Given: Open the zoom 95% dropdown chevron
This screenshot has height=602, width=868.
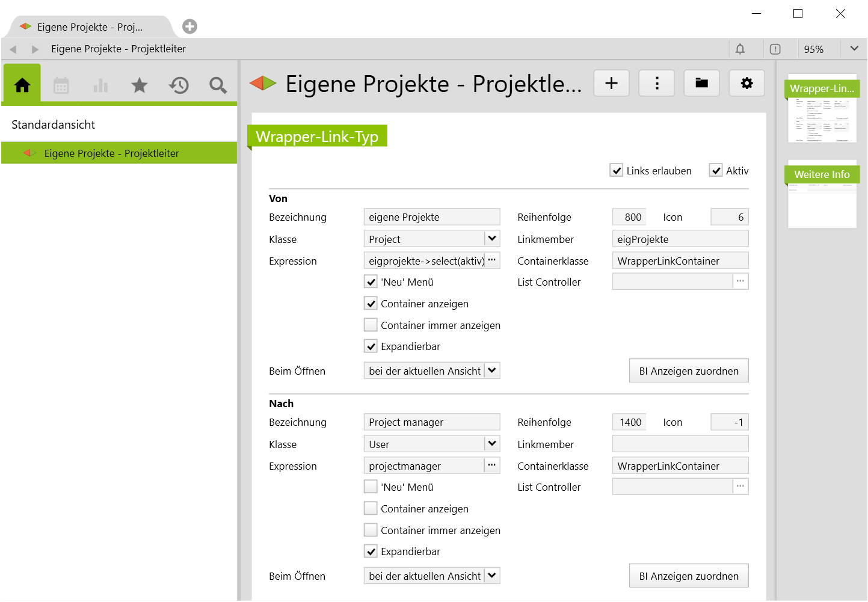Looking at the screenshot, I should pos(854,49).
